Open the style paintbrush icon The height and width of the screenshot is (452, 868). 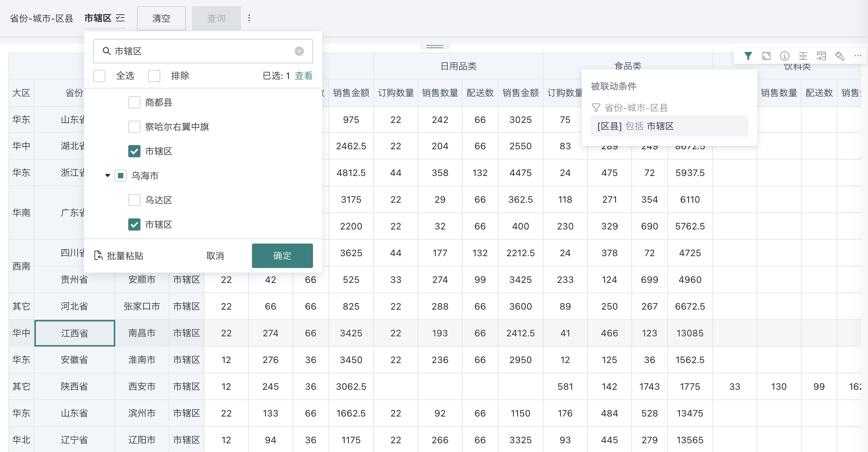point(839,56)
